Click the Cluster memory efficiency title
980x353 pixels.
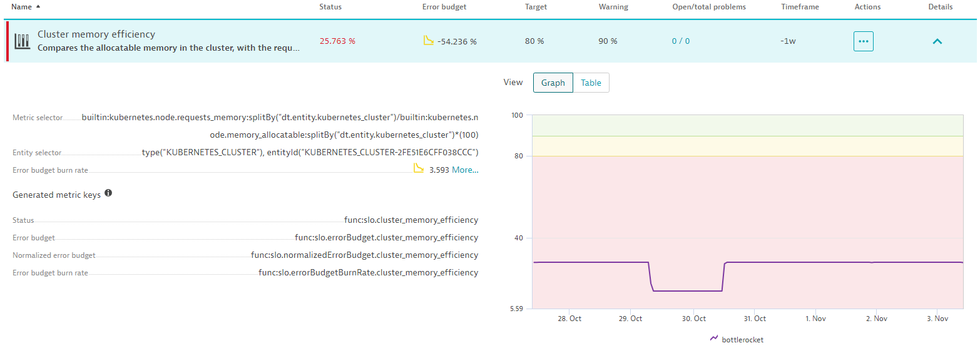pyautogui.click(x=96, y=34)
